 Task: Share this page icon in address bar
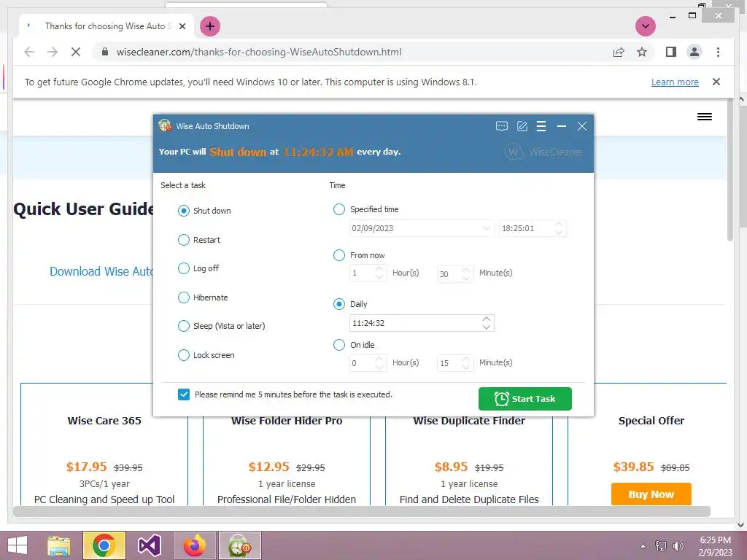619,52
